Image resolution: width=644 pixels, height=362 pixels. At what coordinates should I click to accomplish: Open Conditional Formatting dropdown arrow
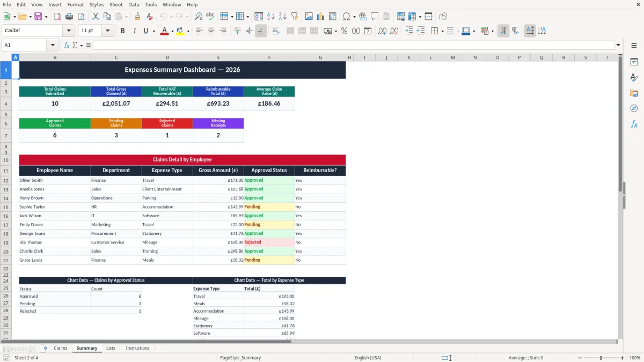(492, 31)
